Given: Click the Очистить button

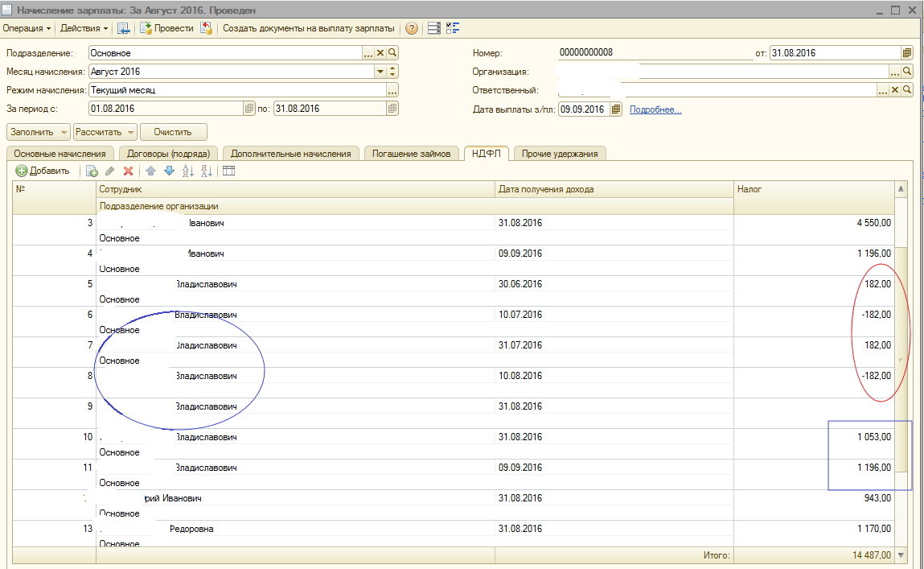Looking at the screenshot, I should (x=173, y=132).
